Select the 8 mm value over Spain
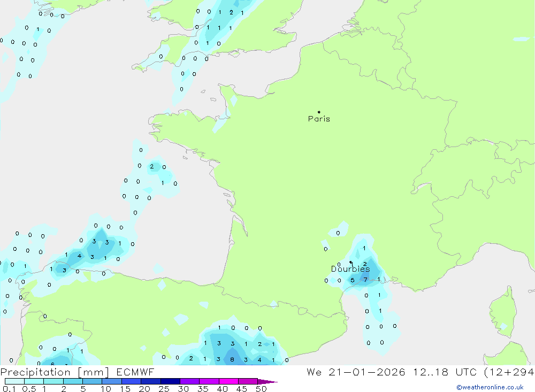This screenshot has height=392, width=535. [x=232, y=359]
